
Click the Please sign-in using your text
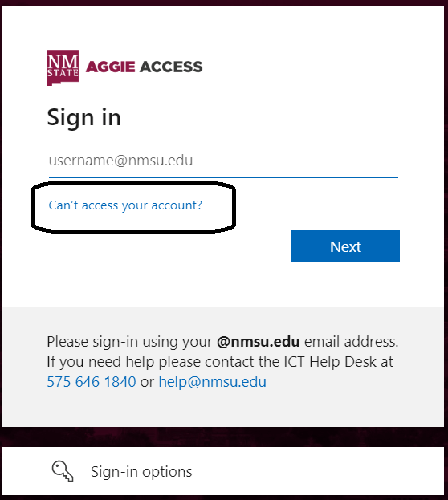tap(129, 342)
